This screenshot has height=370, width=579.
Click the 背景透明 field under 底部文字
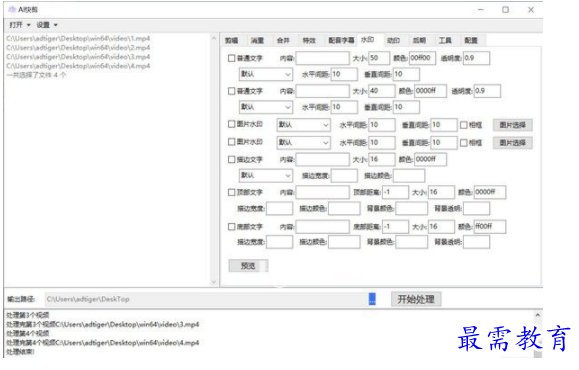tap(477, 242)
